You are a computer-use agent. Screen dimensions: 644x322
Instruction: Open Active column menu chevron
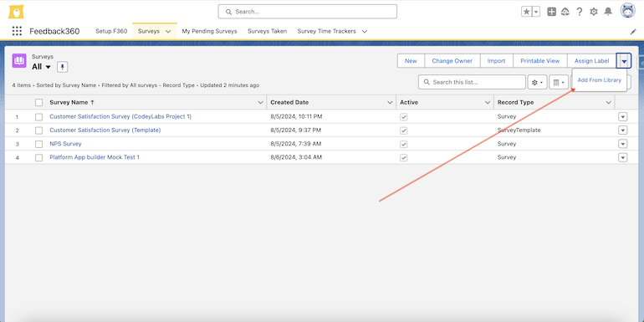pos(488,102)
